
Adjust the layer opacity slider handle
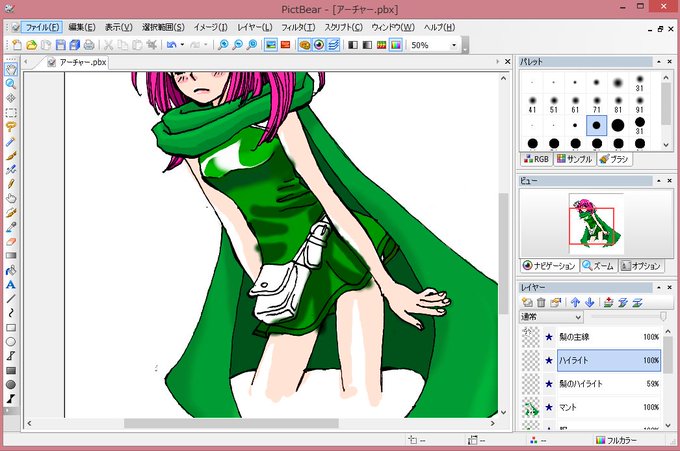[x=663, y=317]
